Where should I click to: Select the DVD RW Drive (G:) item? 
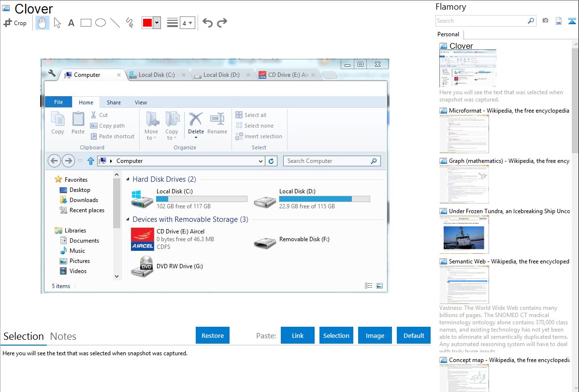[x=167, y=266]
